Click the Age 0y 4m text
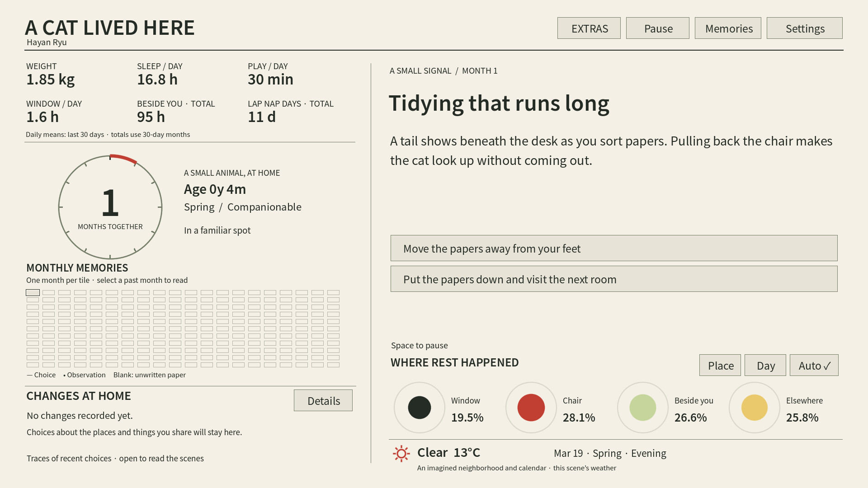The image size is (868, 488). point(215,189)
